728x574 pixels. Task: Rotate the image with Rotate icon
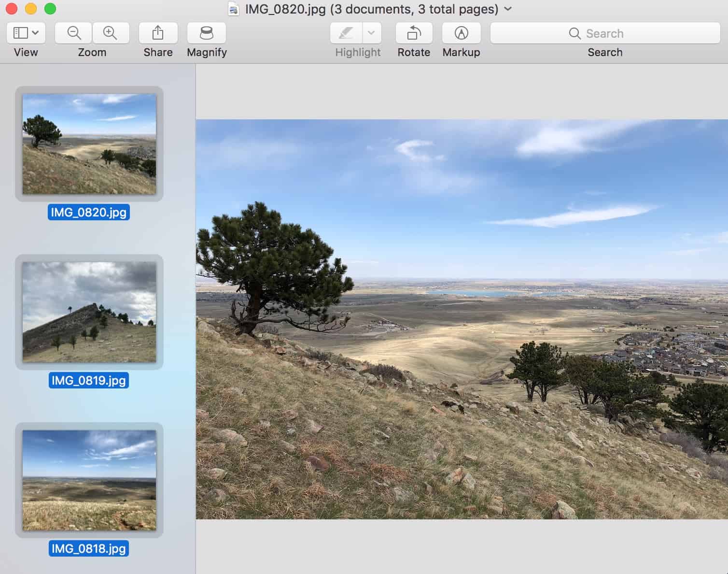(x=414, y=33)
